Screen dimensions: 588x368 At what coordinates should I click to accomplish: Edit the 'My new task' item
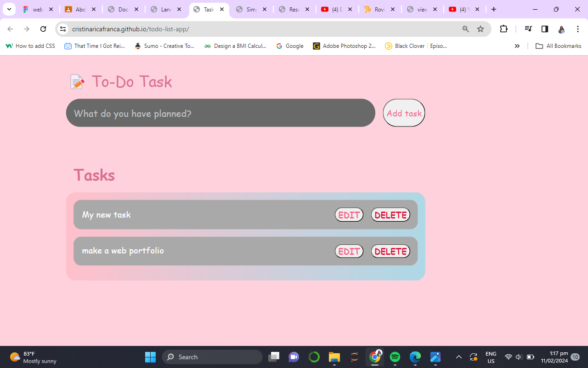coord(349,215)
